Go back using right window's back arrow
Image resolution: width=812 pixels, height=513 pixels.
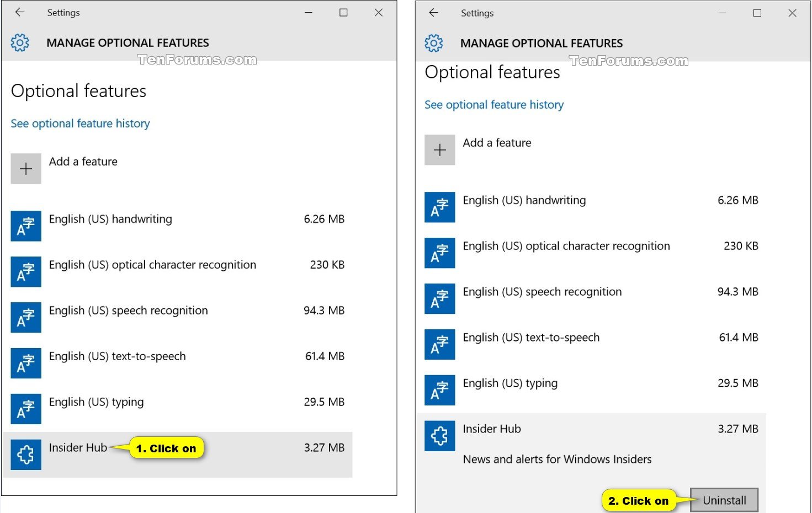(x=434, y=13)
